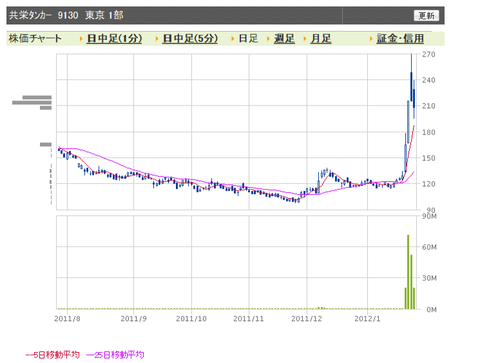The height and width of the screenshot is (363, 480).
Task: Click the orange arrow before 月足
Action: click(x=305, y=39)
